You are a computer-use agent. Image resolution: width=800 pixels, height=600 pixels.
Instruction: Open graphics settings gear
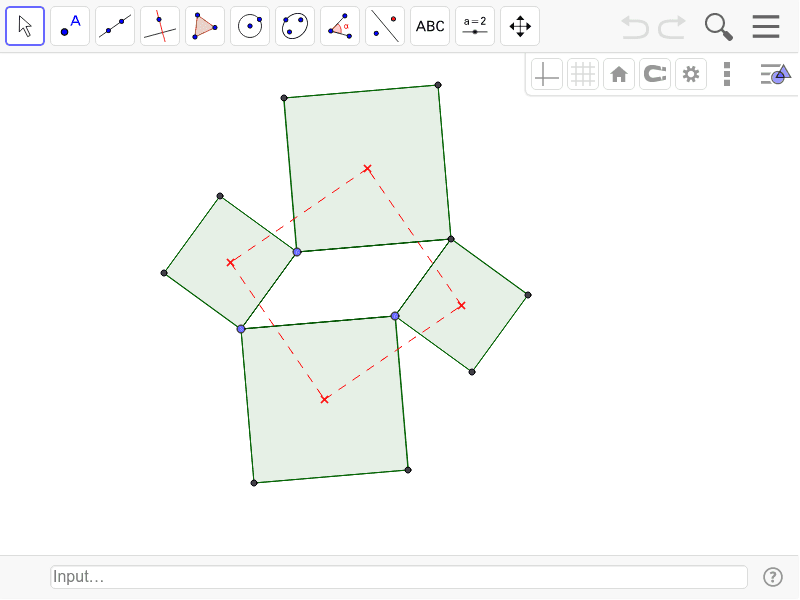tap(691, 74)
